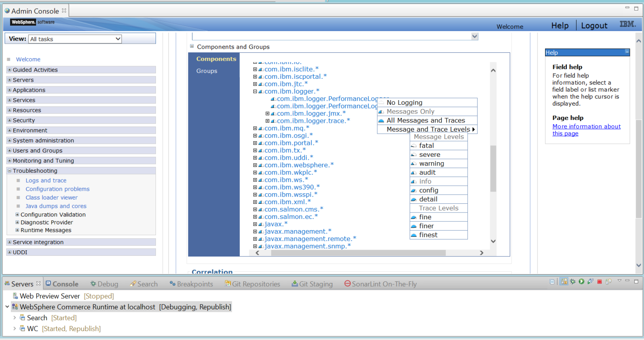
Task: Launch the server in debug mode (bug icon)
Action: coord(573,281)
